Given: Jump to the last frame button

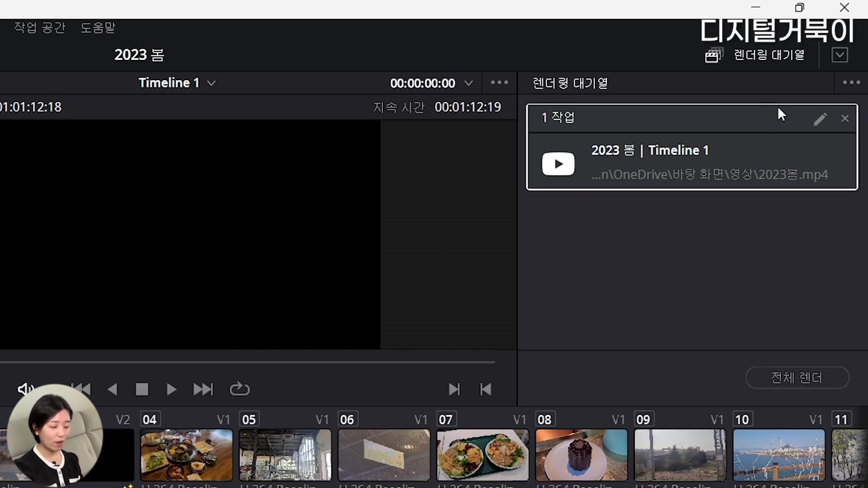Looking at the screenshot, I should (x=203, y=389).
